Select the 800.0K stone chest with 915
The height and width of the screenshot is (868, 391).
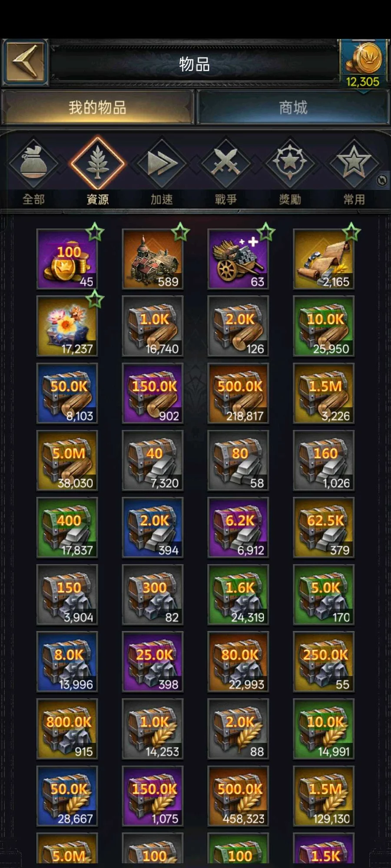pos(67,729)
